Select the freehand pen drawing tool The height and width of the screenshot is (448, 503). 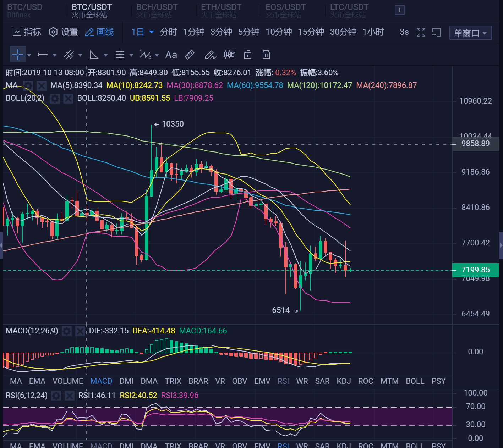pyautogui.click(x=211, y=55)
